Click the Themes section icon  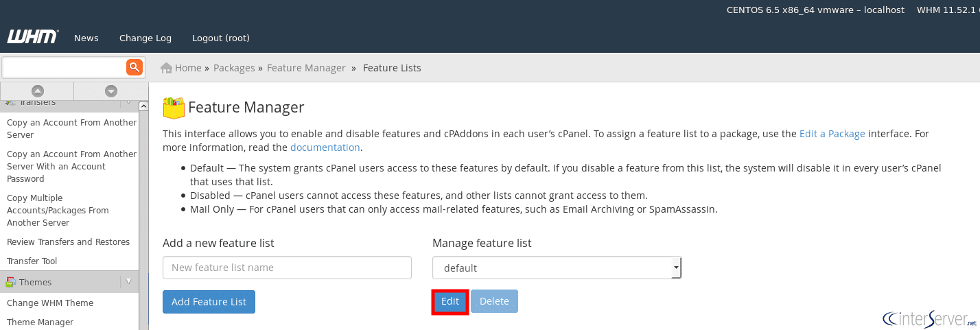click(11, 282)
